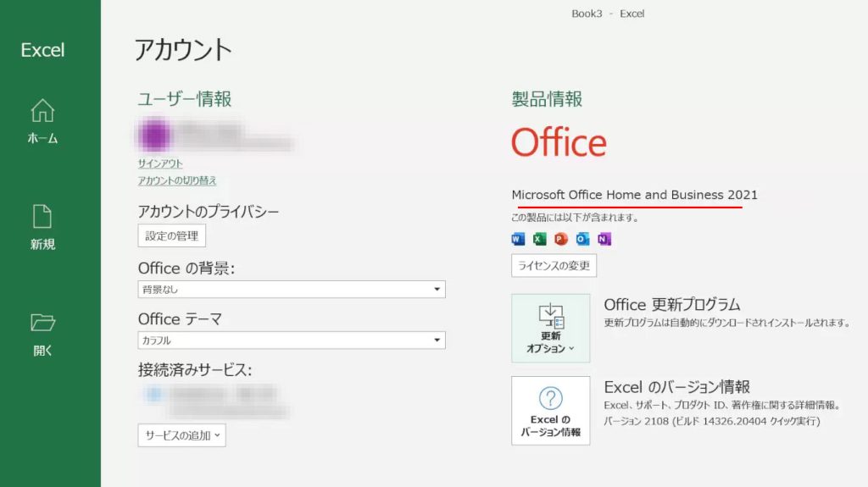The height and width of the screenshot is (487, 868).
Task: Click the small Excel product icon
Action: pos(540,240)
